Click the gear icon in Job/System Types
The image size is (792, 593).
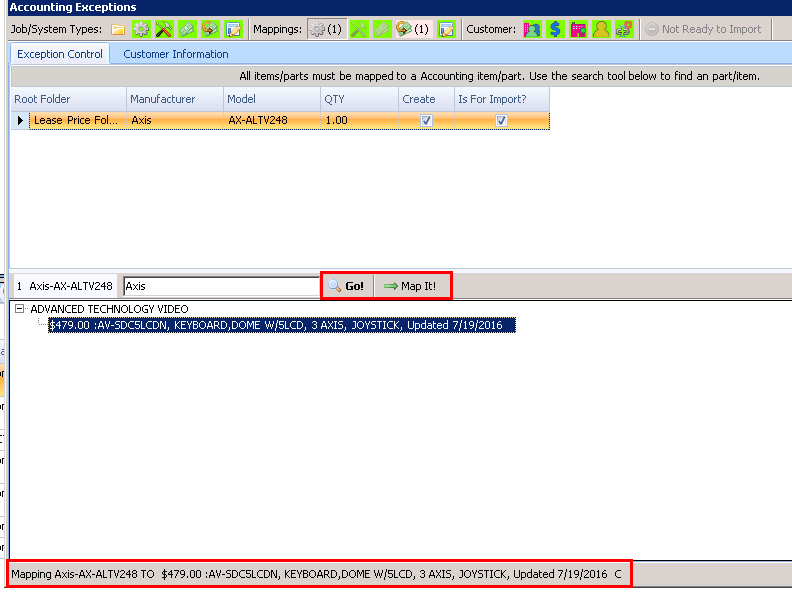141,29
